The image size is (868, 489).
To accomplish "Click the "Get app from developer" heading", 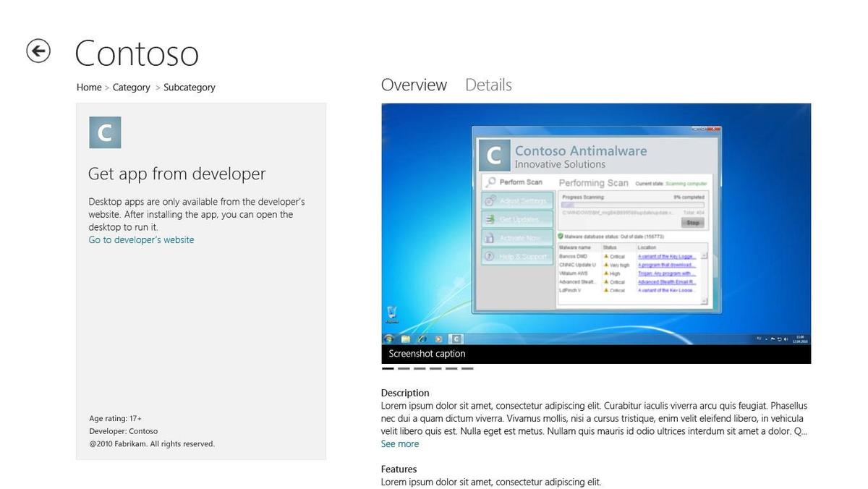I will [177, 174].
